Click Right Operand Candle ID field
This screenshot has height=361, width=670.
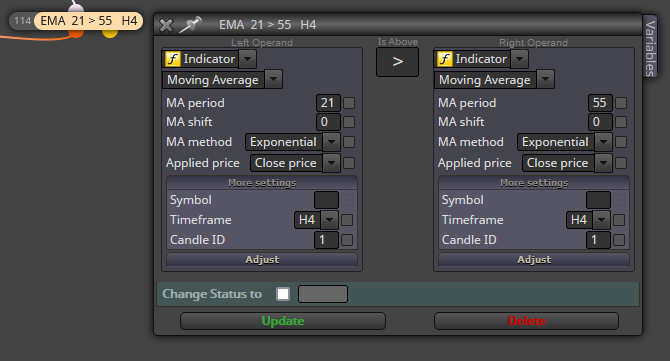click(598, 240)
